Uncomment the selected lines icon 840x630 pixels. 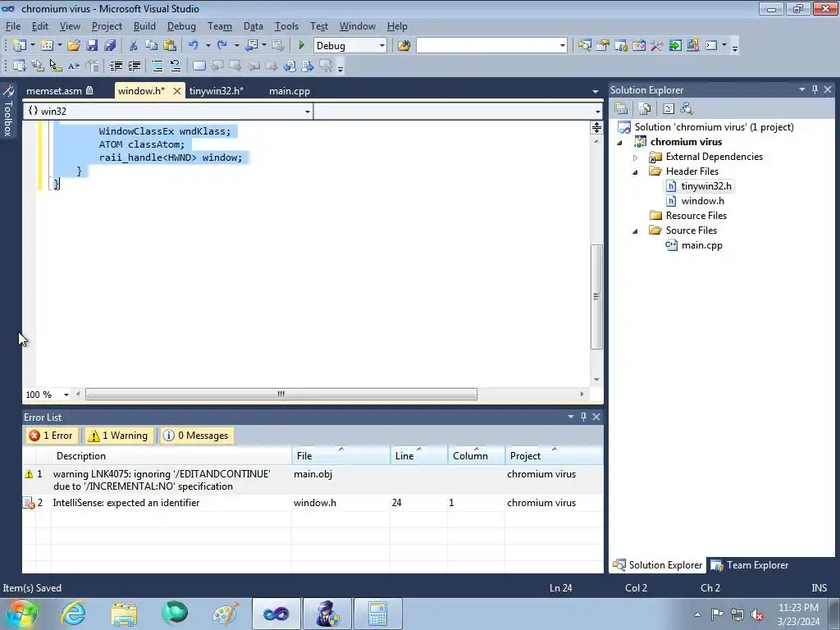pyautogui.click(x=176, y=66)
